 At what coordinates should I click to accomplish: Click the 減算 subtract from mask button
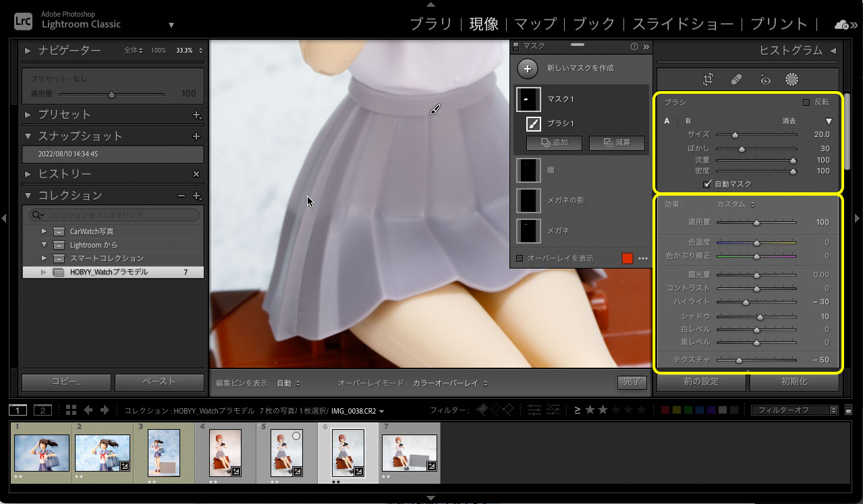click(617, 143)
